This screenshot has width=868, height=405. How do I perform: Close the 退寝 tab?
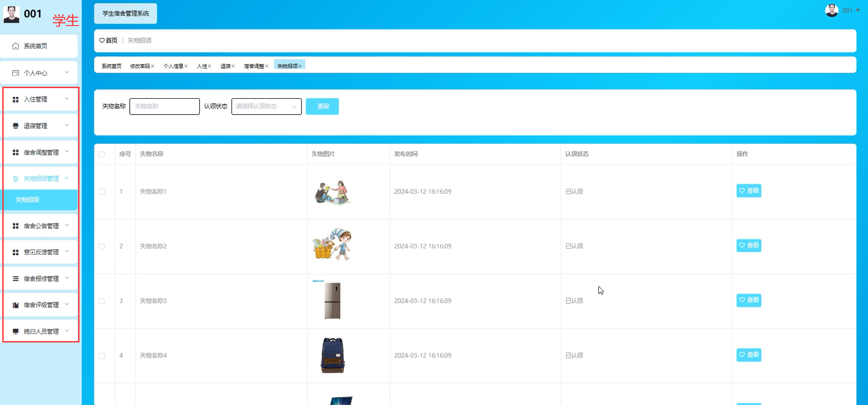(x=233, y=66)
